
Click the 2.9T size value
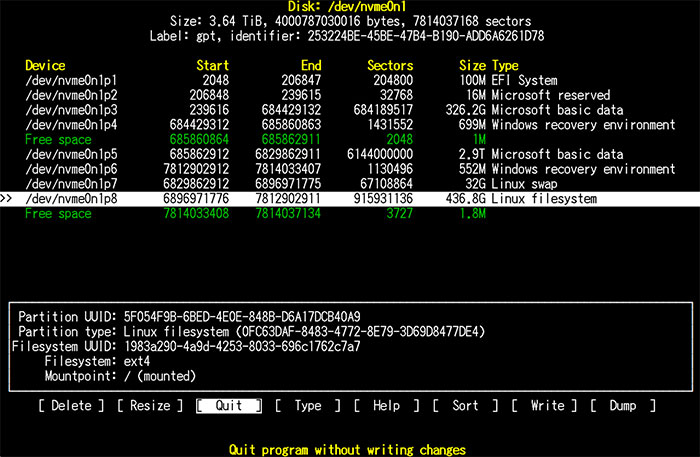coord(472,154)
